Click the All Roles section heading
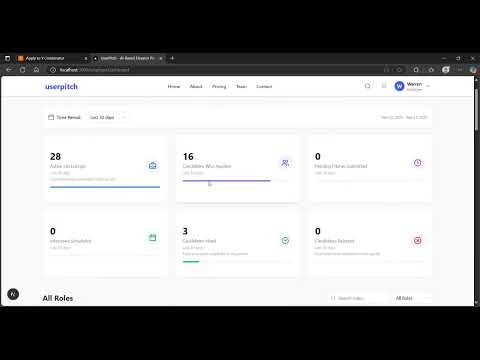This screenshot has height=360, width=480. click(x=58, y=298)
